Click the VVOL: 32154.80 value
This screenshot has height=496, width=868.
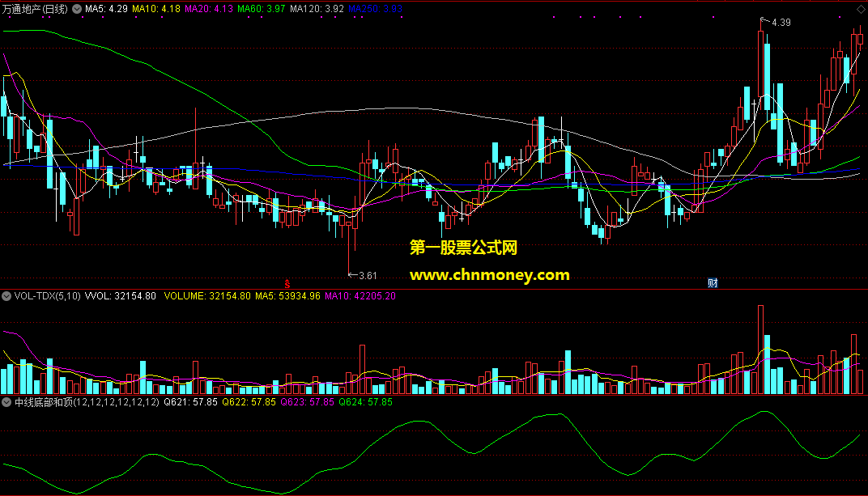120,296
